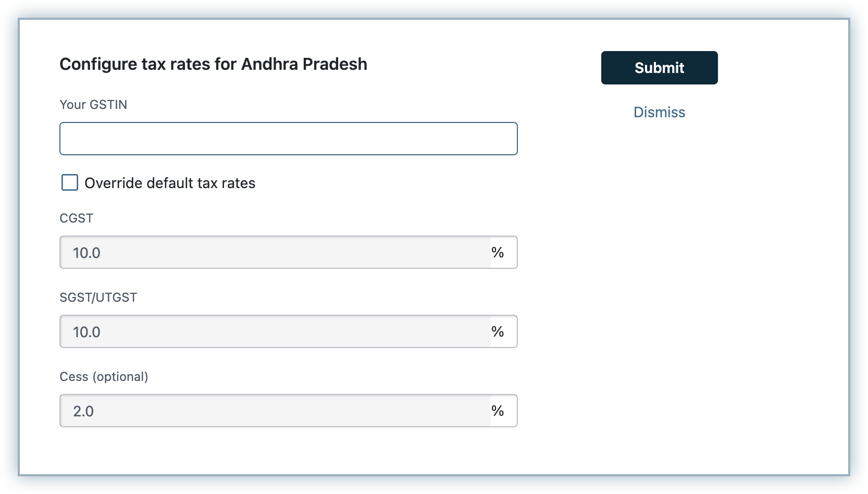This screenshot has width=868, height=494.
Task: Click the CGST label above the field
Action: (77, 218)
